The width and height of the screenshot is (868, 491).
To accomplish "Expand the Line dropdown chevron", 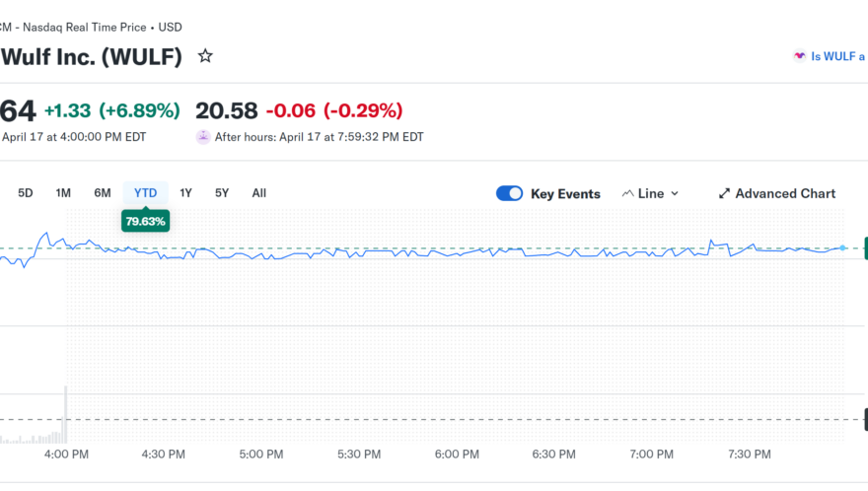I will [x=675, y=193].
